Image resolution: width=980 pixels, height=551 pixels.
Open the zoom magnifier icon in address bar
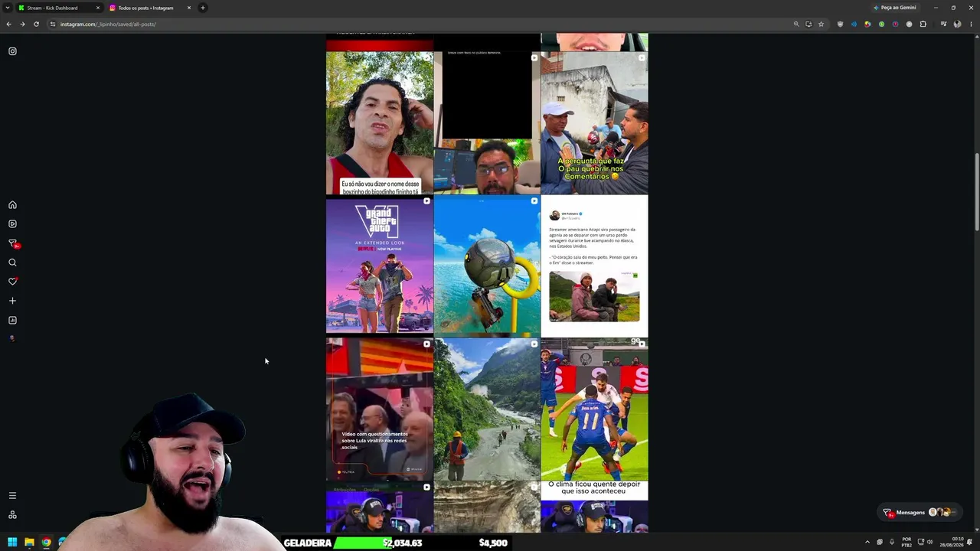796,24
